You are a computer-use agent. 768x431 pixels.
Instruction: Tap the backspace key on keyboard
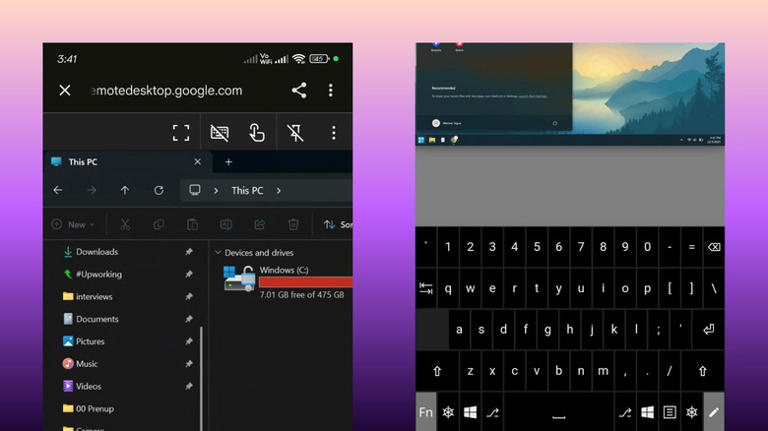[x=714, y=247]
